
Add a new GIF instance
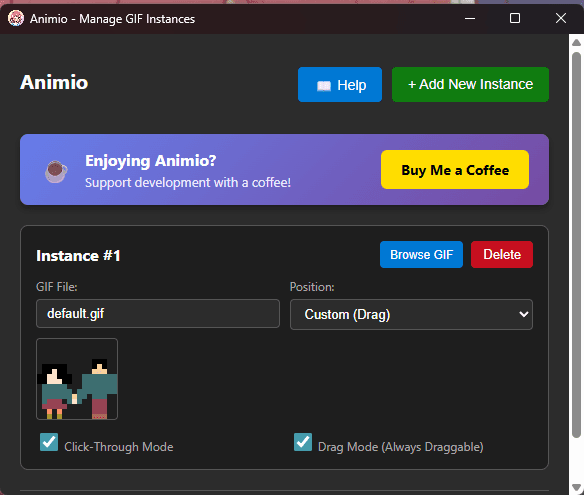[x=470, y=85]
